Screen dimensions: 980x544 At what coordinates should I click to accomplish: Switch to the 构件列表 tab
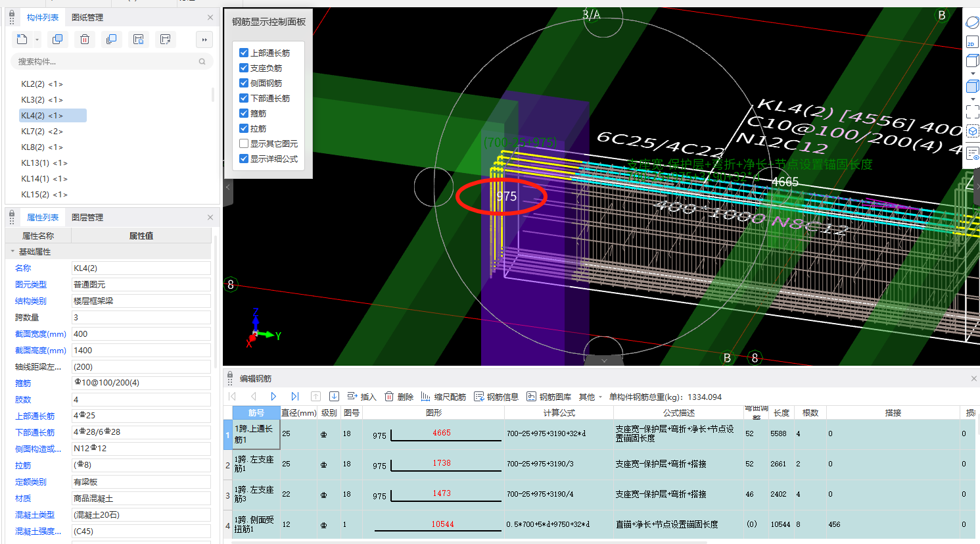(43, 18)
